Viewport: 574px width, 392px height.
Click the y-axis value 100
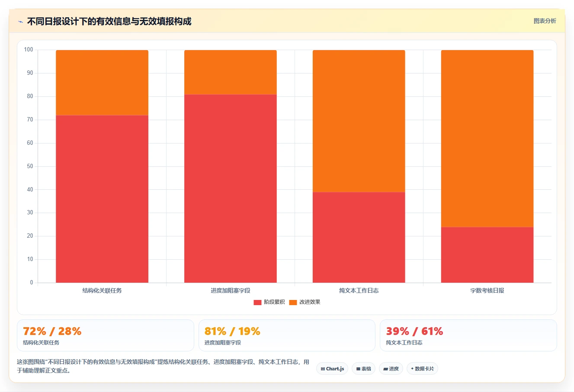[29, 50]
